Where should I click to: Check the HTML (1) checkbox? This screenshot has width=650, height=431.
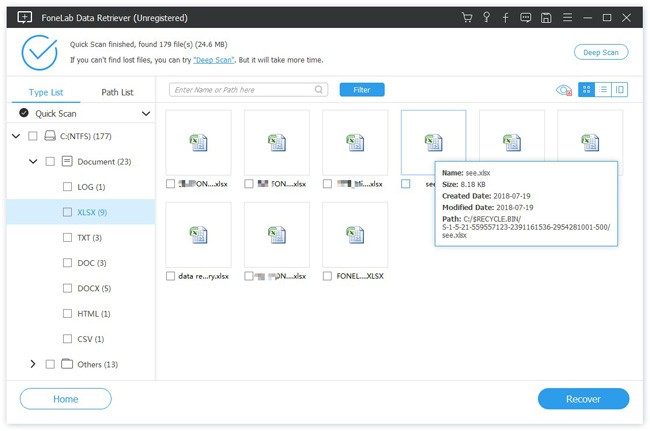(x=67, y=313)
